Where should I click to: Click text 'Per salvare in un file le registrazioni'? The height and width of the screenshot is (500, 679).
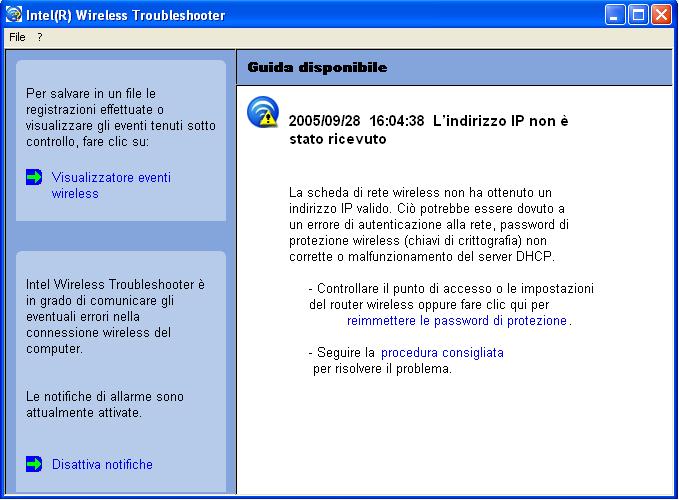[121, 117]
